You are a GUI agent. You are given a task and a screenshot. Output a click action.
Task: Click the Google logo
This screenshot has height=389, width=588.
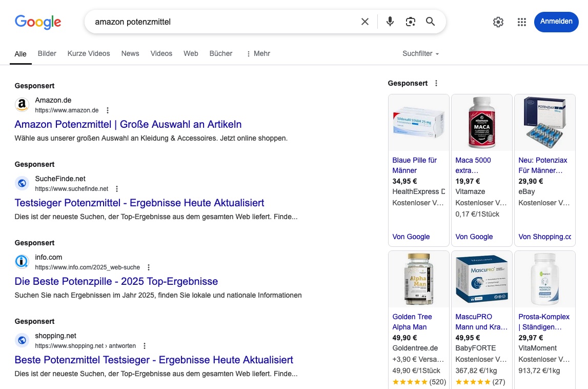coord(38,22)
